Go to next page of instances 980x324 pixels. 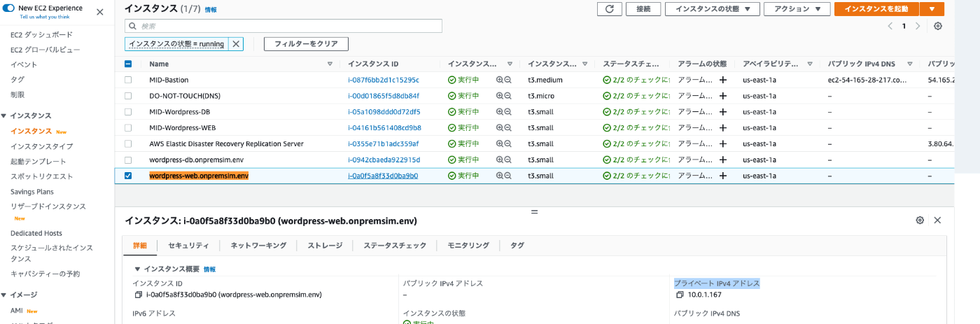(918, 26)
